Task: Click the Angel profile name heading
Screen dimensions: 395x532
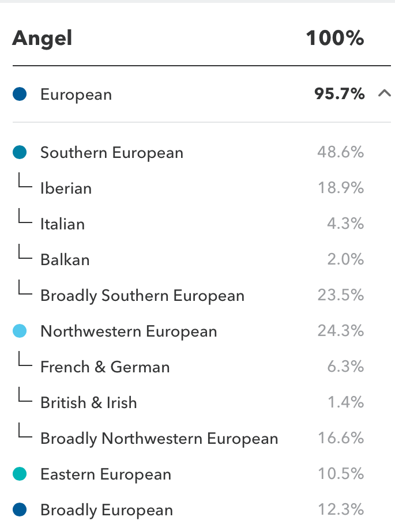Action: click(x=42, y=38)
